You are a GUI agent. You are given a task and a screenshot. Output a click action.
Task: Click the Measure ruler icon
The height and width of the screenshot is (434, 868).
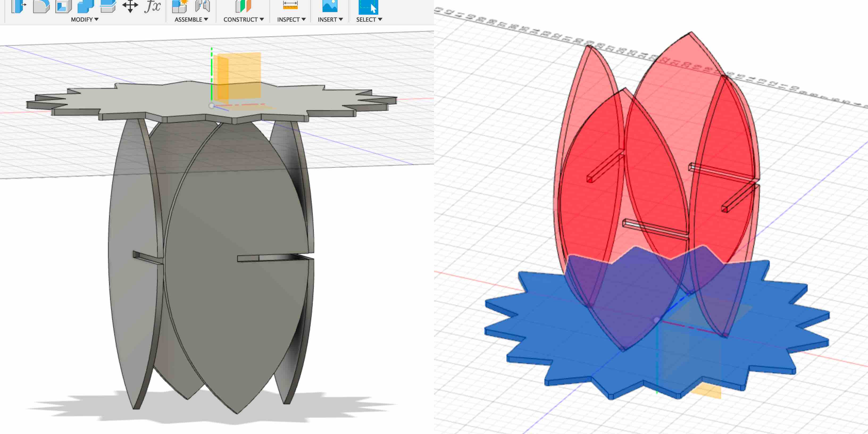pyautogui.click(x=290, y=5)
